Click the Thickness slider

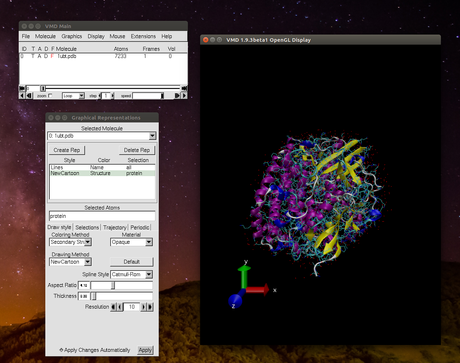pyautogui.click(x=122, y=296)
